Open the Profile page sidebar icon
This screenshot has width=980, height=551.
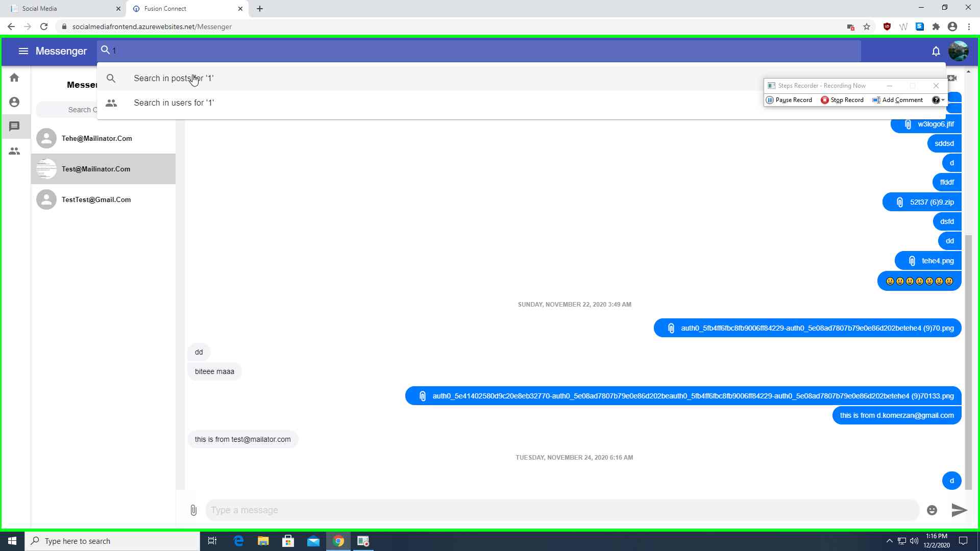[14, 102]
